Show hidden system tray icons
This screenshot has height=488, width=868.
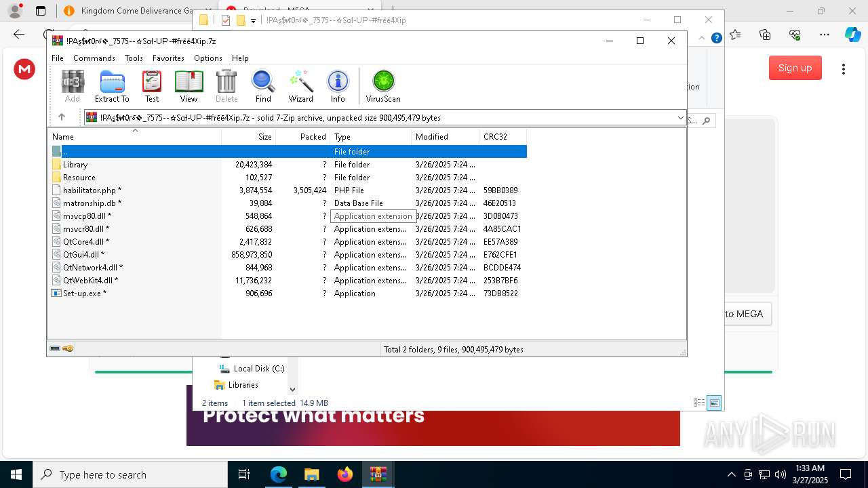[731, 474]
